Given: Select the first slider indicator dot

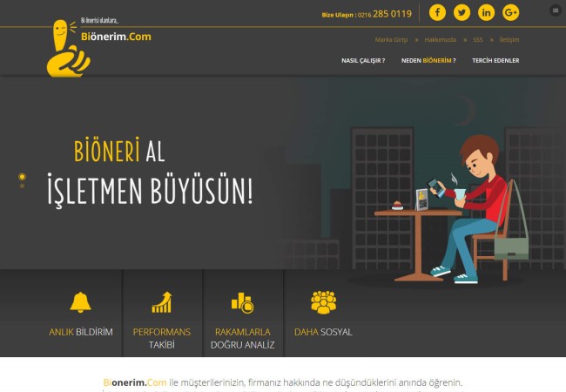Looking at the screenshot, I should pos(22,177).
